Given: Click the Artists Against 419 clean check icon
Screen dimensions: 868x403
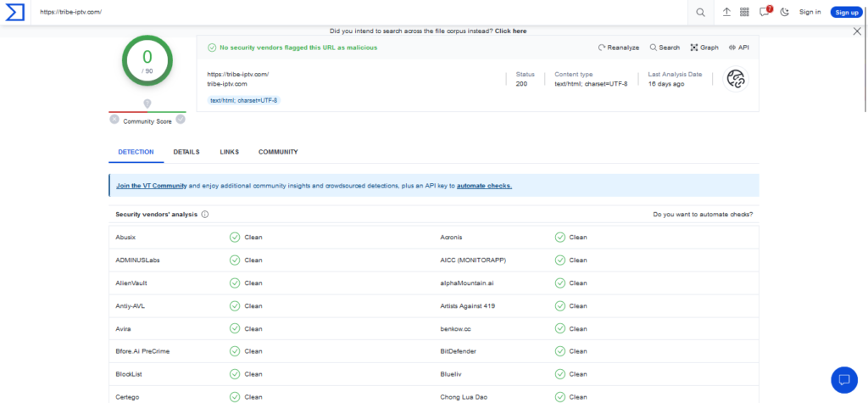Looking at the screenshot, I should pos(560,306).
